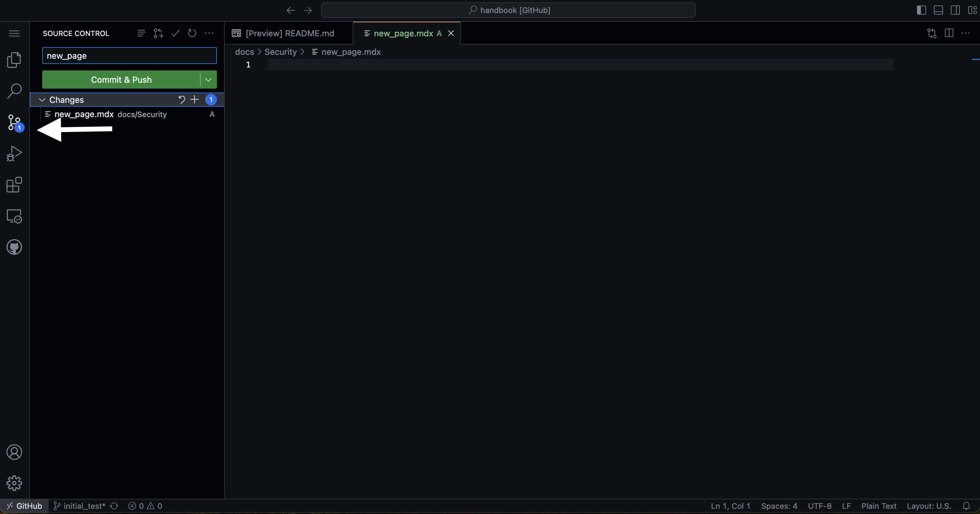Refresh the Source Control repository

click(x=192, y=33)
